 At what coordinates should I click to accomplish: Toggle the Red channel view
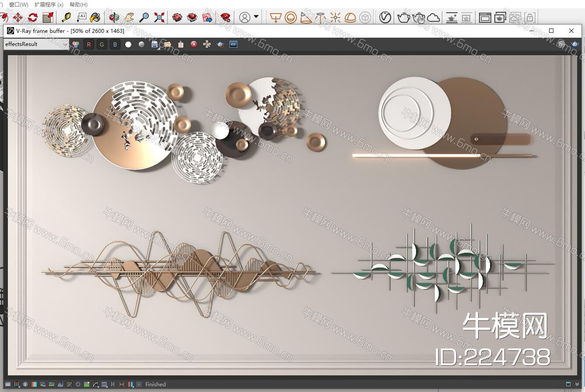[x=89, y=44]
